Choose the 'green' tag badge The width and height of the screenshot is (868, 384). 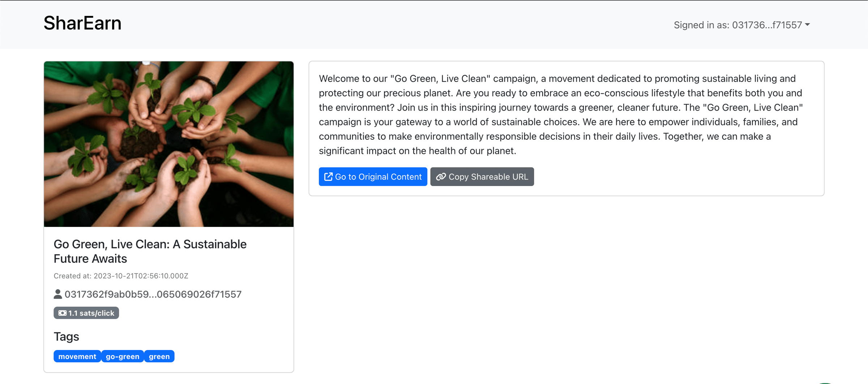pos(159,356)
